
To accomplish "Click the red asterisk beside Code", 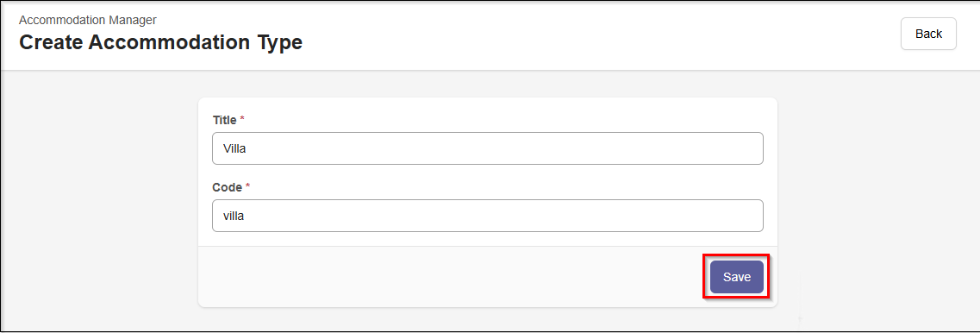I will point(247,185).
